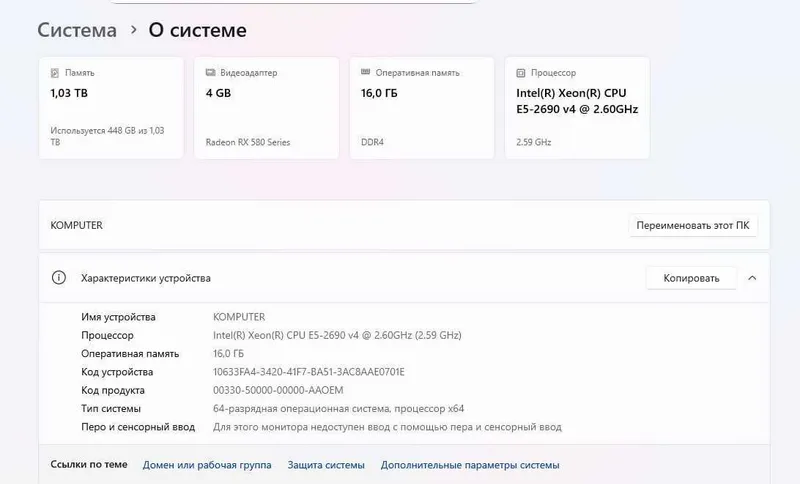This screenshot has height=484, width=800.
Task: Click the video adapter icon
Action: (210, 72)
